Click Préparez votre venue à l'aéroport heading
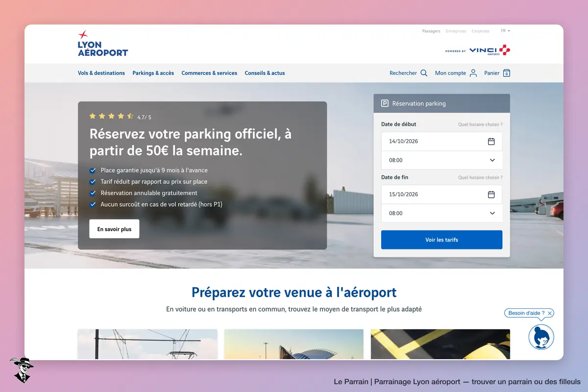Viewport: 588px width, 392px height. pos(294,293)
